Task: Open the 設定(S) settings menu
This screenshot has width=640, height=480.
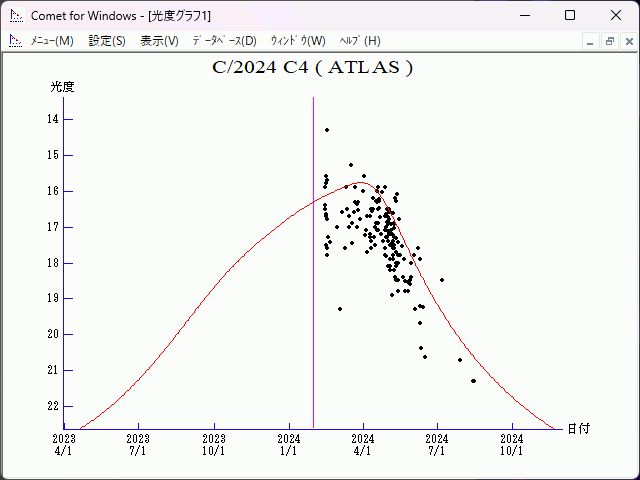Action: pos(107,41)
